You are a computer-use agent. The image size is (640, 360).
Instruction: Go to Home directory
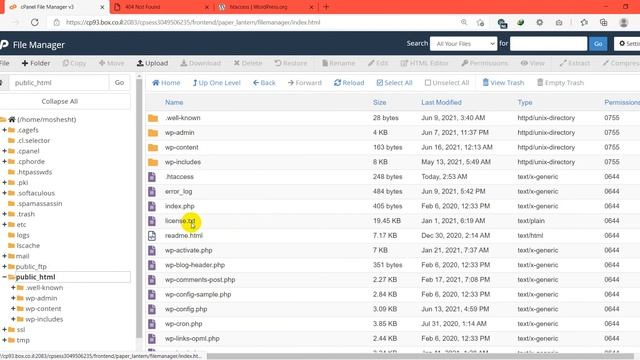coord(166,83)
